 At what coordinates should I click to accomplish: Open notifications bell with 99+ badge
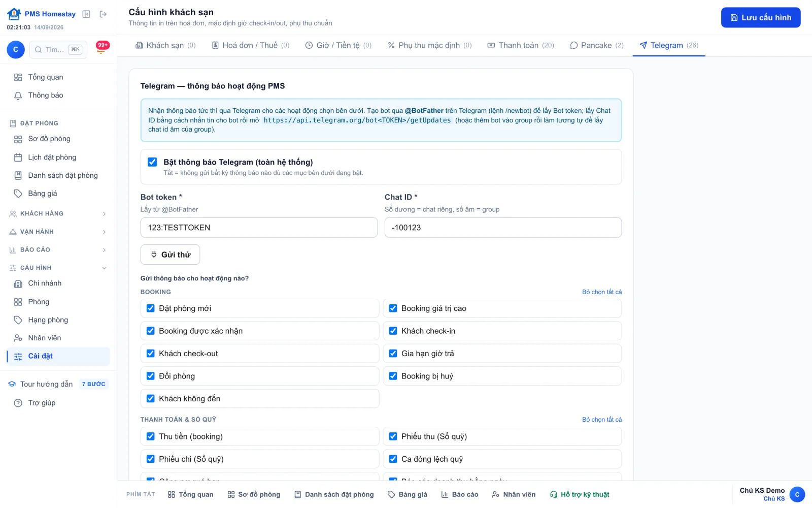[x=101, y=49]
